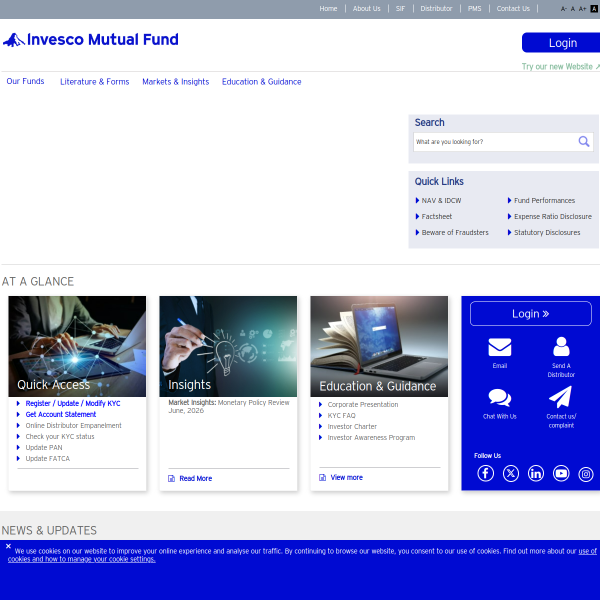Open About Us in top bar

[367, 8]
